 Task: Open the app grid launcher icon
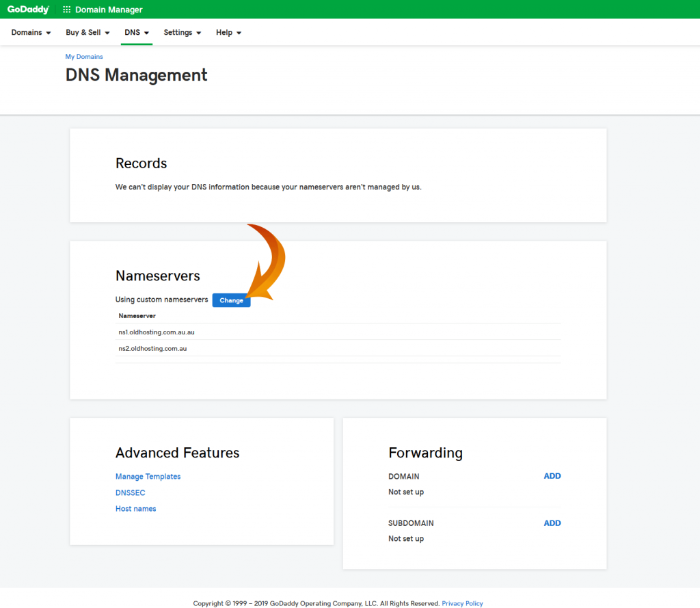point(66,10)
